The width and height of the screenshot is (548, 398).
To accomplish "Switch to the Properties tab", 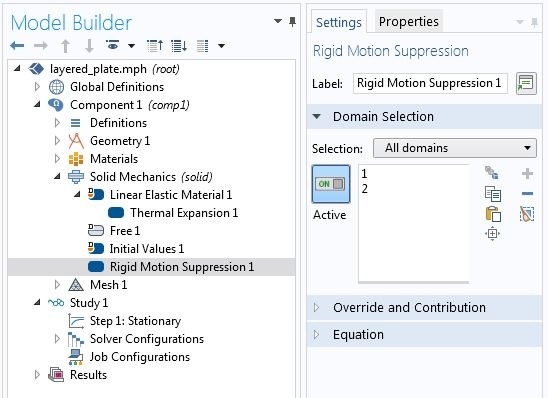I will (x=409, y=22).
